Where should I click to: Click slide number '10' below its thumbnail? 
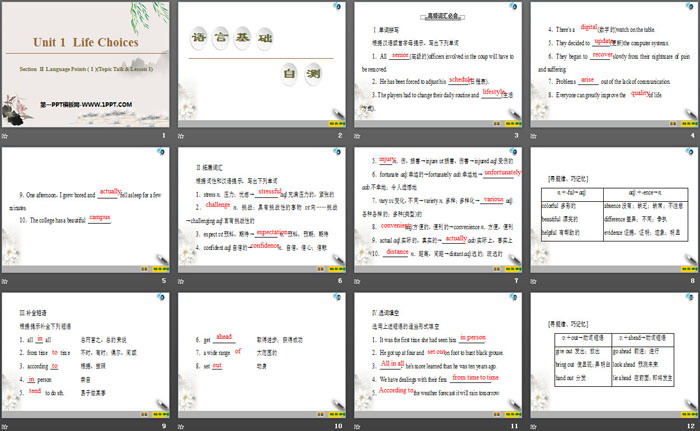pyautogui.click(x=338, y=426)
